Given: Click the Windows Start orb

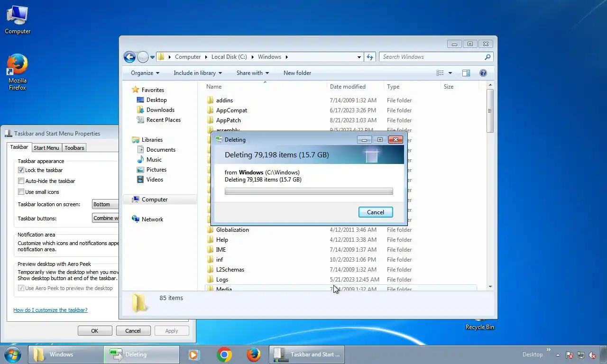Looking at the screenshot, I should click(x=13, y=355).
